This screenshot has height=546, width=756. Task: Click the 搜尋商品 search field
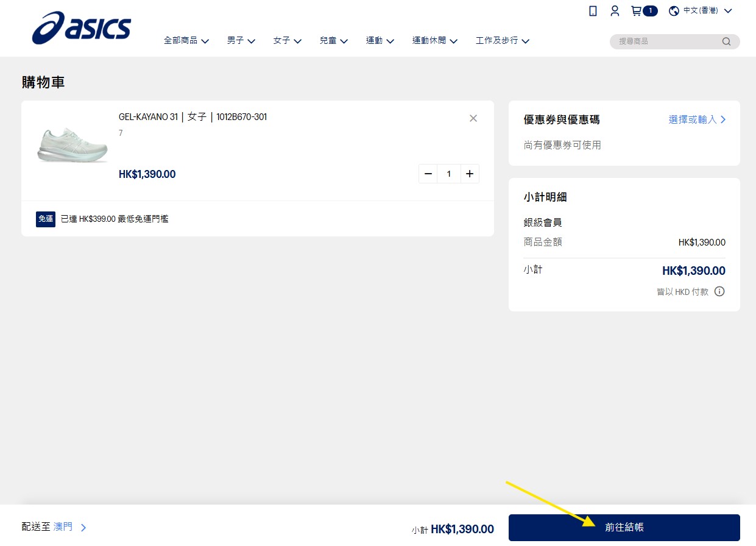pos(675,41)
